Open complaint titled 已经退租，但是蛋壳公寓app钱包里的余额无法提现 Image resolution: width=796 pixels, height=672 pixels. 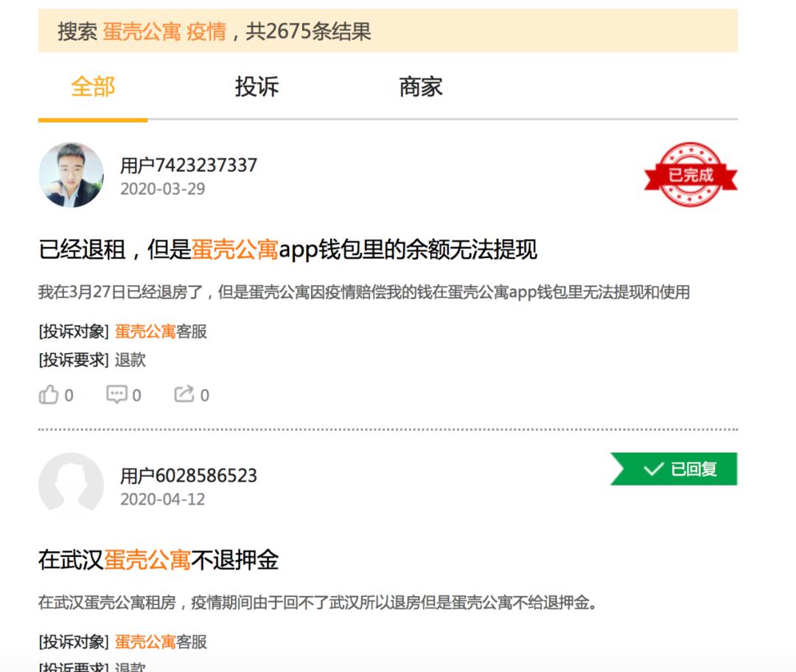tap(288, 249)
